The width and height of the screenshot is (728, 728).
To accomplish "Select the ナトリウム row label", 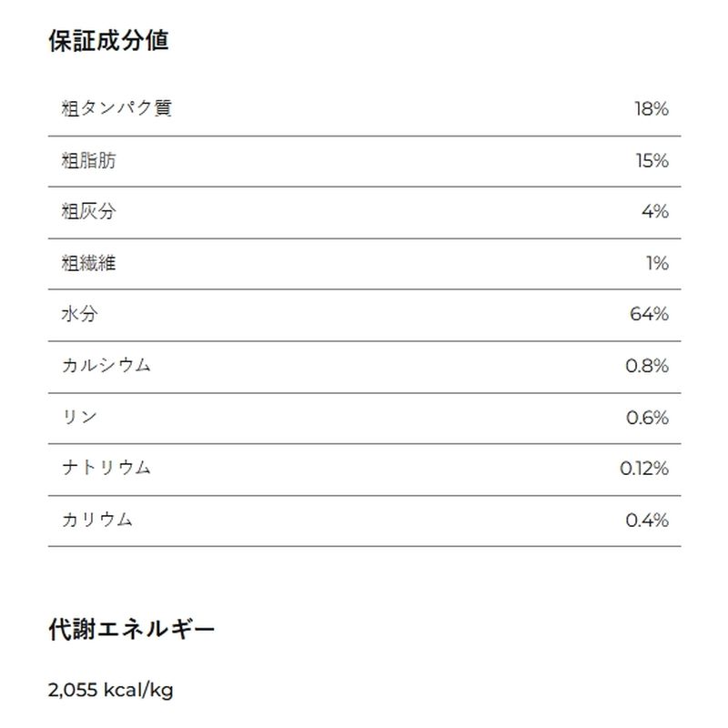I will point(106,468).
